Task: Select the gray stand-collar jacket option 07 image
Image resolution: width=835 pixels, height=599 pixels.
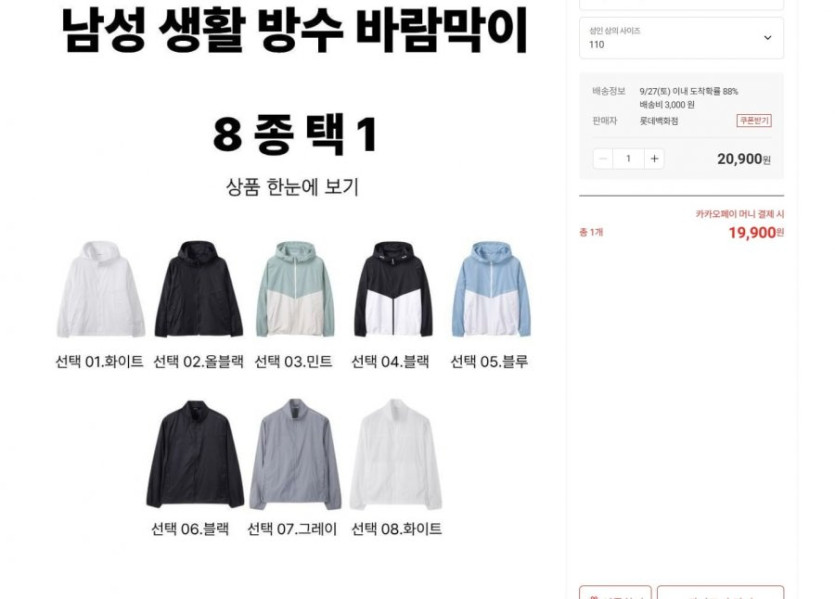Action: 295,454
